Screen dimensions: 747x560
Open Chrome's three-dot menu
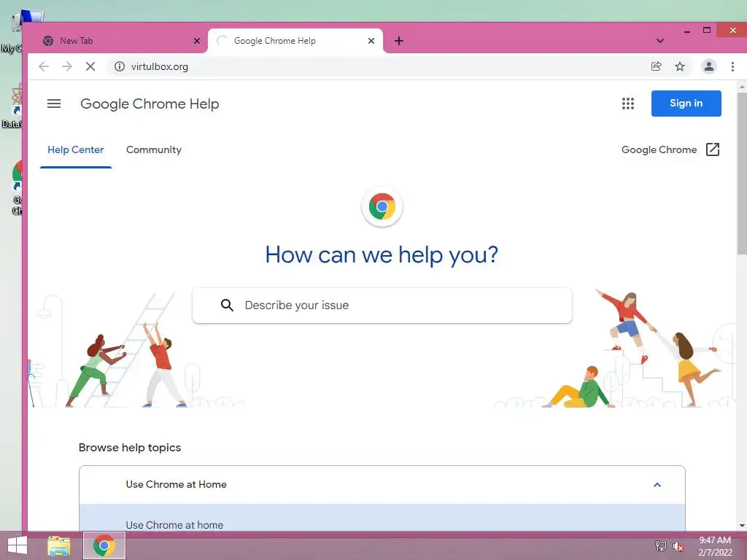732,66
